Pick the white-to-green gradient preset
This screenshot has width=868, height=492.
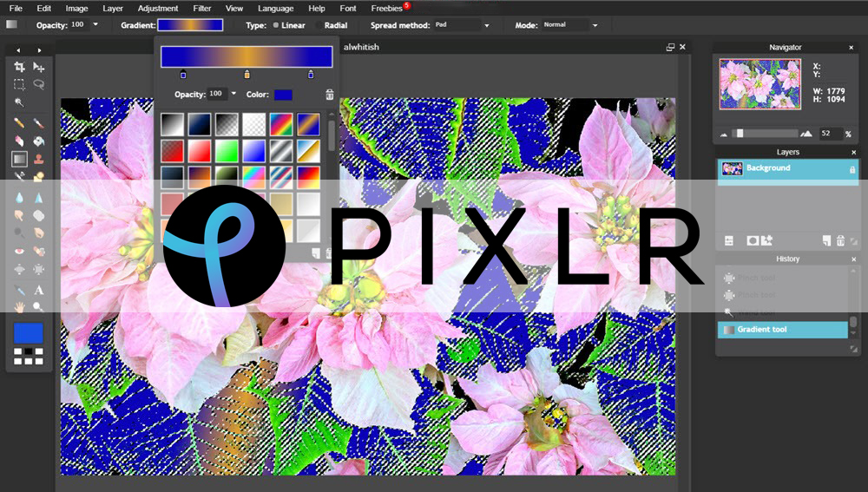tap(227, 150)
